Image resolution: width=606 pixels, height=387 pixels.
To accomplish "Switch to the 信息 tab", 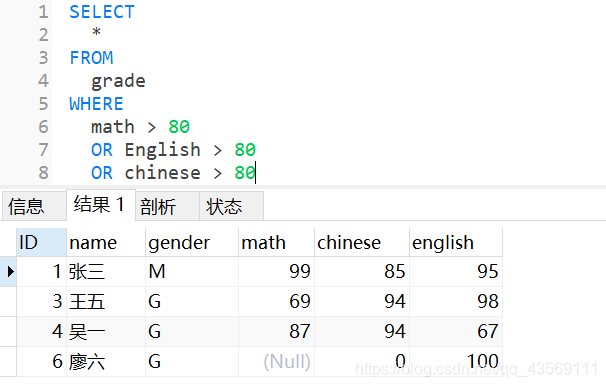I will pos(34,206).
